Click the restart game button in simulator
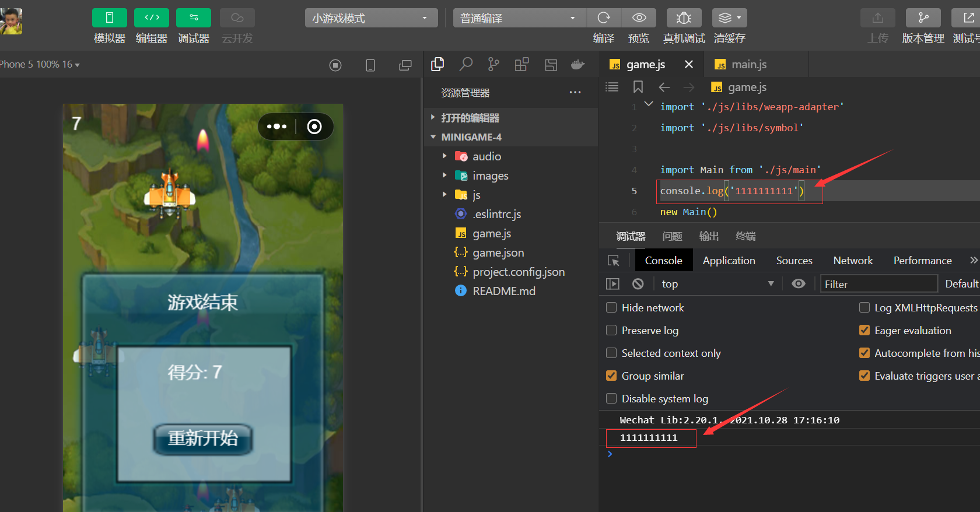 click(203, 439)
